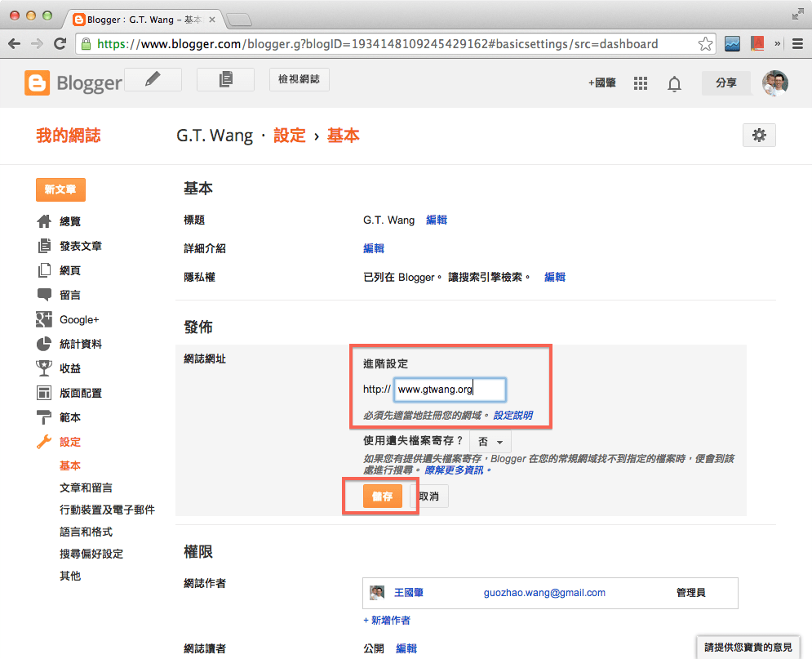Select the 發表文章 posts icon
This screenshot has width=812, height=659.
(42, 246)
